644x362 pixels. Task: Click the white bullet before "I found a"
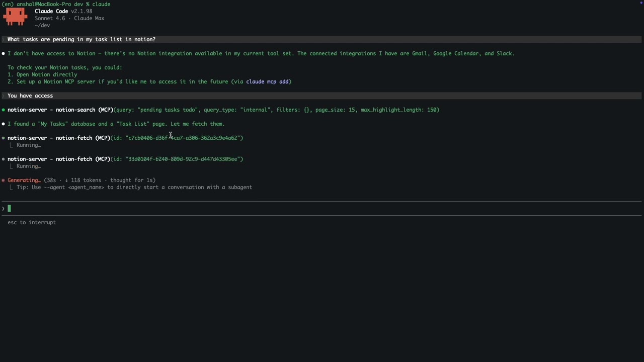[4, 124]
